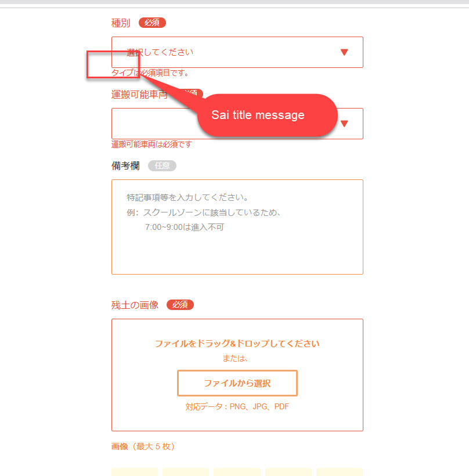469x476 pixels.
Task: Click the 必須 badge beside 種別
Action: (152, 23)
